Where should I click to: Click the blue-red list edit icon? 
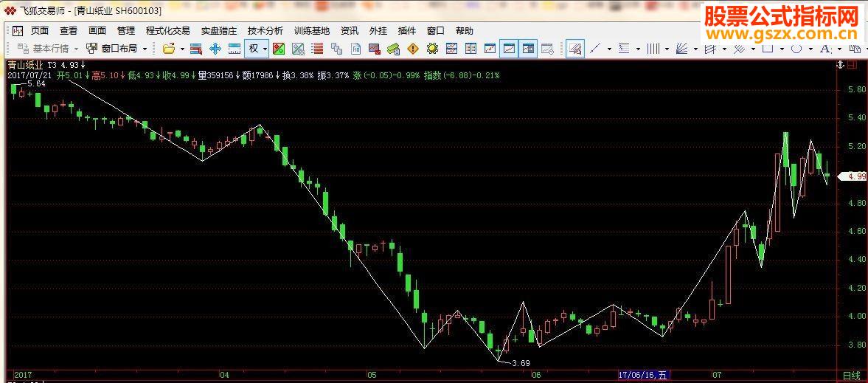(x=196, y=49)
